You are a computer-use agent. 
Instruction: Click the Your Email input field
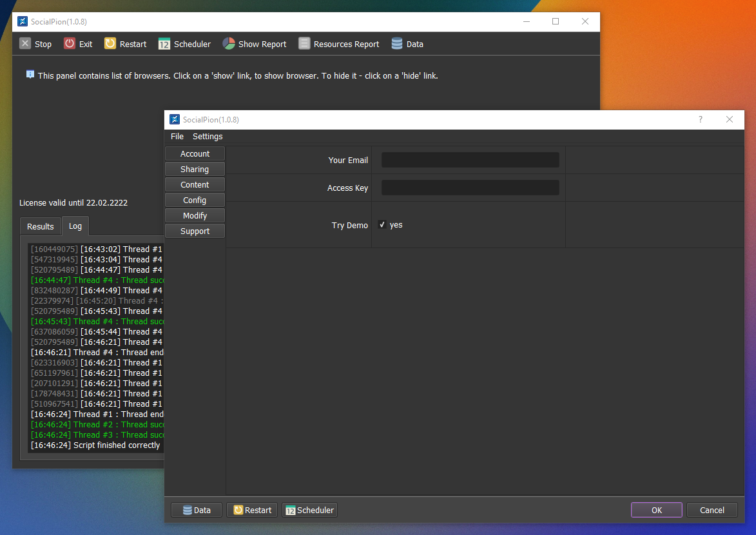470,160
